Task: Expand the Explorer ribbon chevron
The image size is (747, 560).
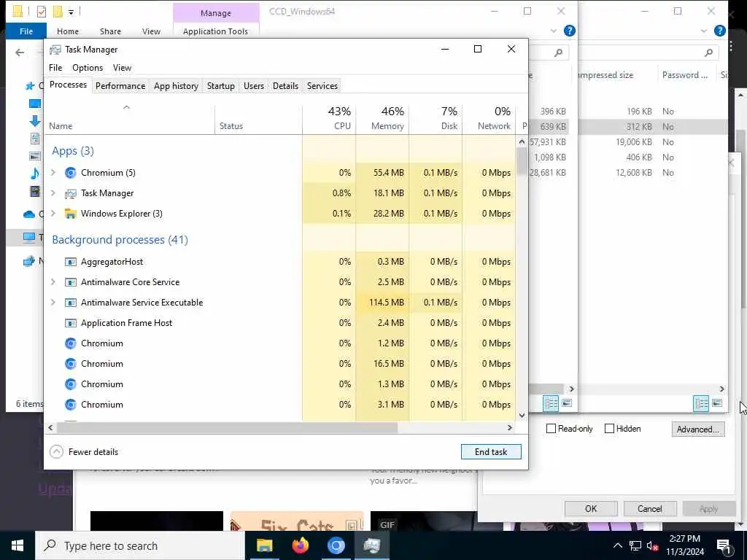Action: (554, 31)
